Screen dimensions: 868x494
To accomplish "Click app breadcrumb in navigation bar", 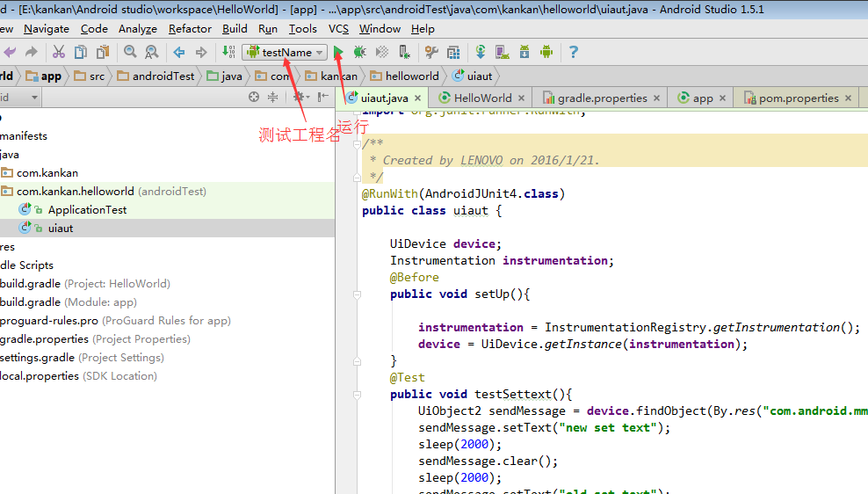I will pos(44,76).
